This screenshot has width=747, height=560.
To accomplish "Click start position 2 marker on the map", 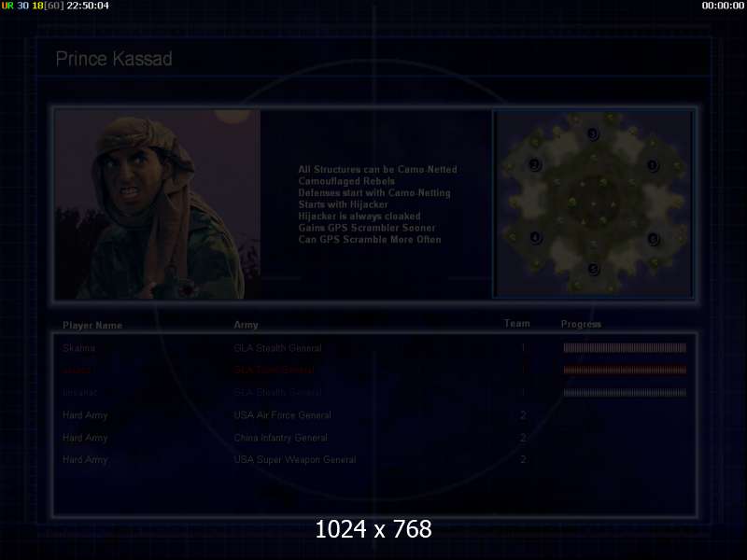I will point(535,165).
